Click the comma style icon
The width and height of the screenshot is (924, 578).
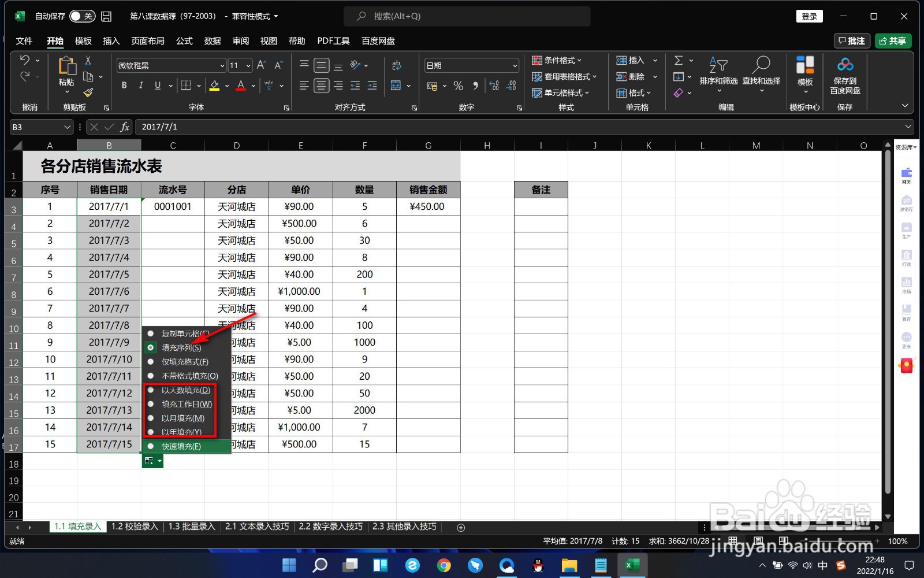click(475, 86)
